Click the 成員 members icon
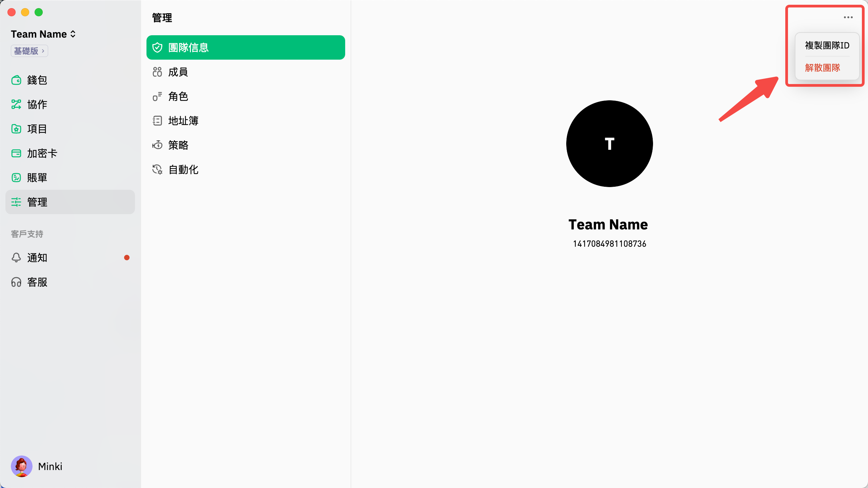Screen dimensions: 868x488 point(157,72)
